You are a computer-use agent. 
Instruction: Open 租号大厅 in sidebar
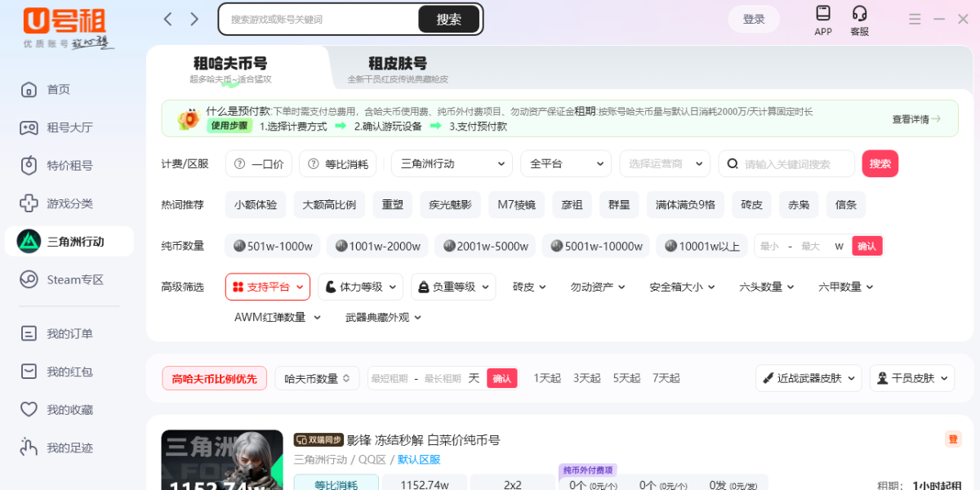click(x=57, y=127)
